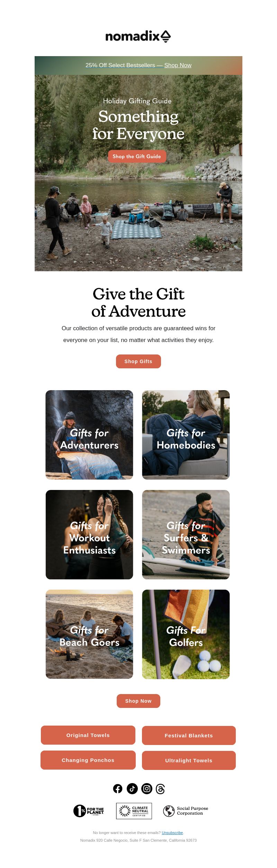The image size is (277, 868).
Task: Click the Shop the Gift Guide button
Action: (137, 156)
